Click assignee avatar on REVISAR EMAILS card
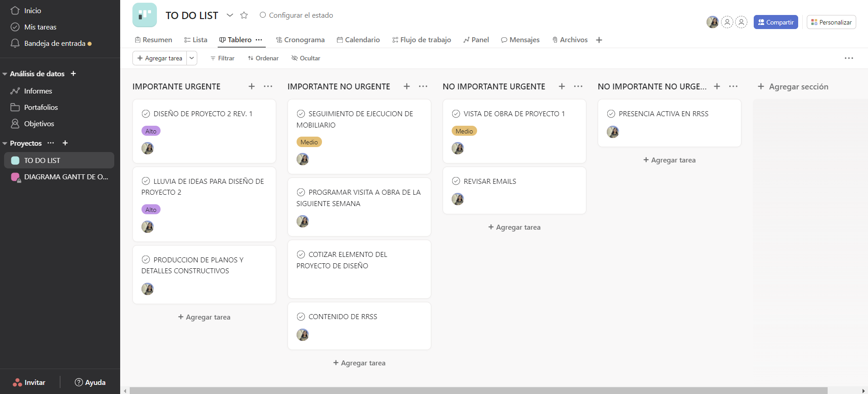The height and width of the screenshot is (394, 868). coord(458,199)
